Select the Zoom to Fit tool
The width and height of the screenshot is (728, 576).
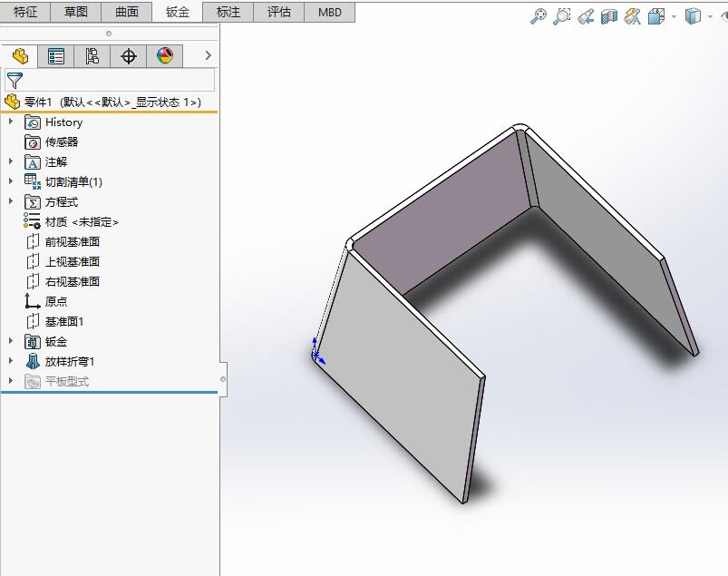(x=539, y=15)
